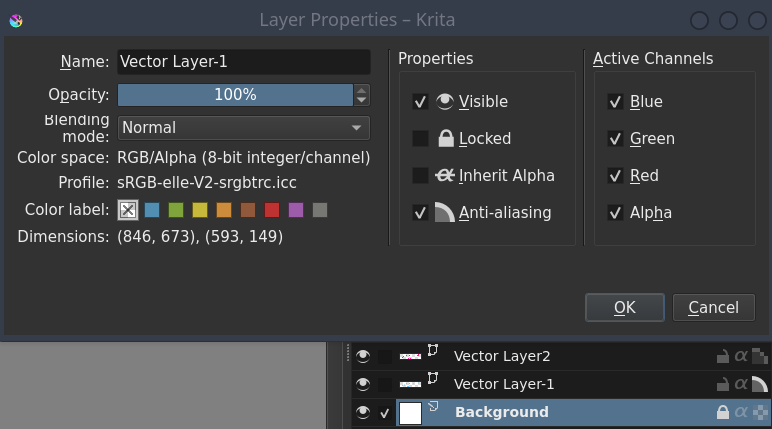Click the vector layer type icon on Vector Layer2
This screenshot has width=772, height=429.
point(434,350)
